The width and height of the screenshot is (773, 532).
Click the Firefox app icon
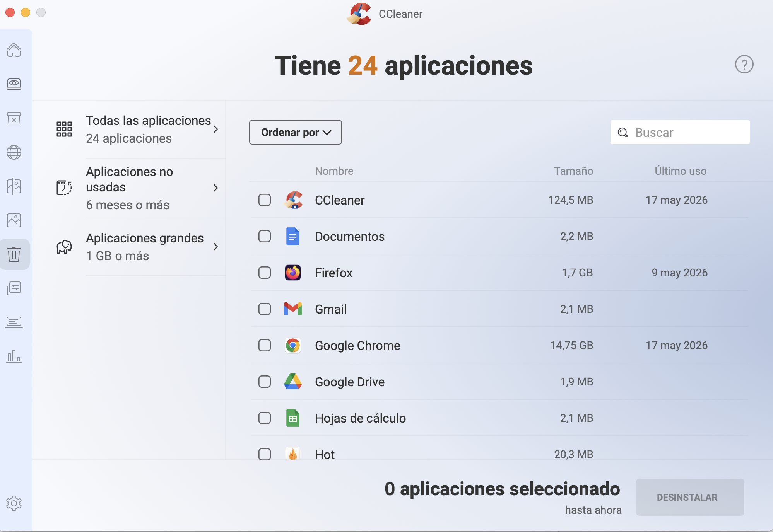click(x=293, y=273)
